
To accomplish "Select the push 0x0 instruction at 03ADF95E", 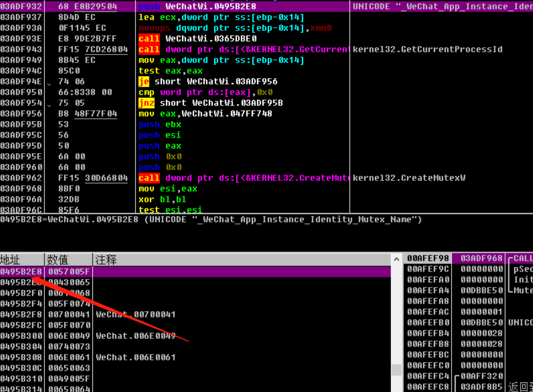I will pos(160,156).
